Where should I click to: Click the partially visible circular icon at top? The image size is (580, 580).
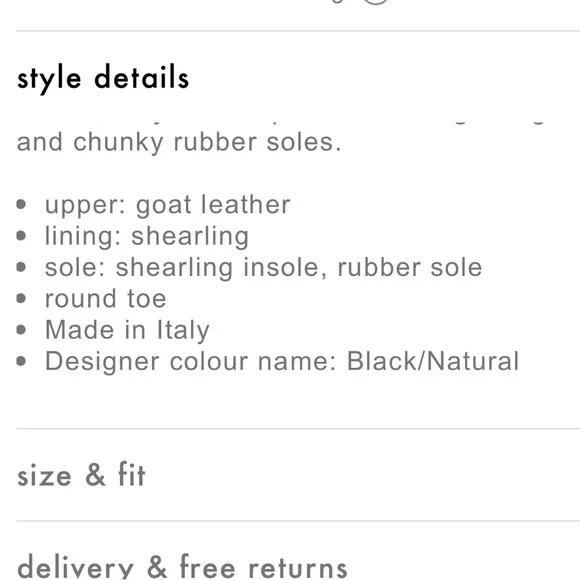tap(375, 2)
